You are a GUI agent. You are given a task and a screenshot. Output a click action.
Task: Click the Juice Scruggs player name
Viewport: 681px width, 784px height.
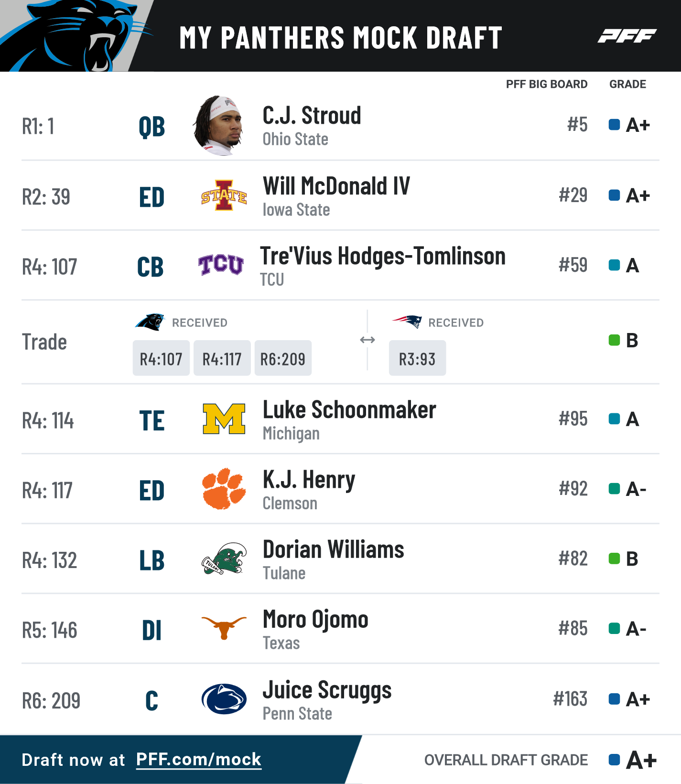point(327,690)
